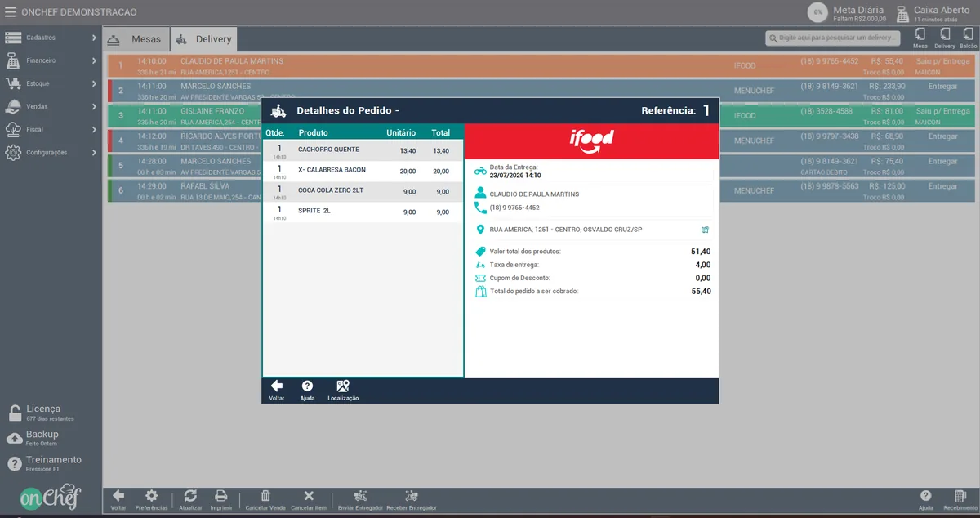Select SPRITE 2L item row
The width and height of the screenshot is (980, 518).
coord(363,212)
